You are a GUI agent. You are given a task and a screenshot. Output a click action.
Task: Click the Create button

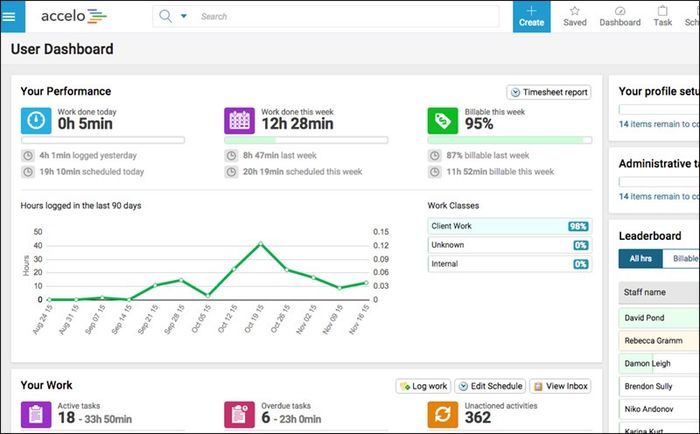tap(531, 17)
